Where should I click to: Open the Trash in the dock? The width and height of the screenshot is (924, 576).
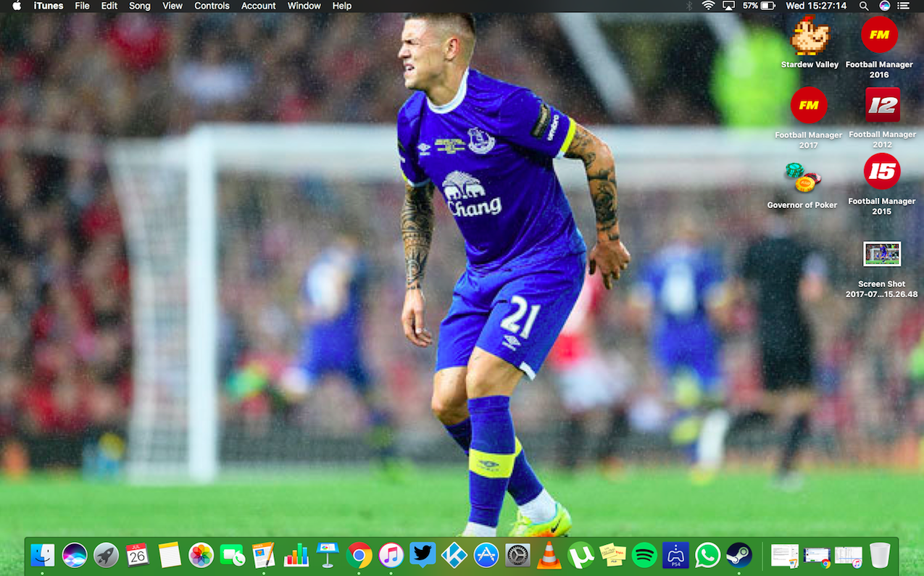pos(880,556)
